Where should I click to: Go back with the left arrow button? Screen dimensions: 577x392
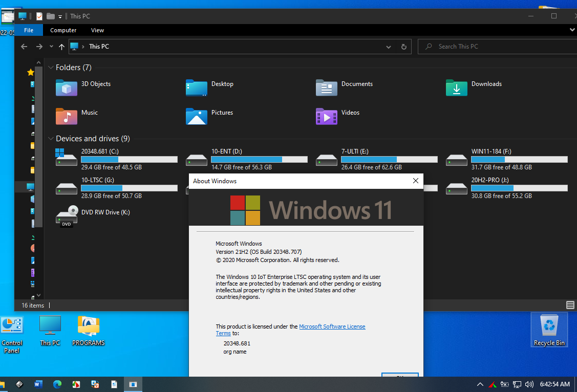(24, 47)
